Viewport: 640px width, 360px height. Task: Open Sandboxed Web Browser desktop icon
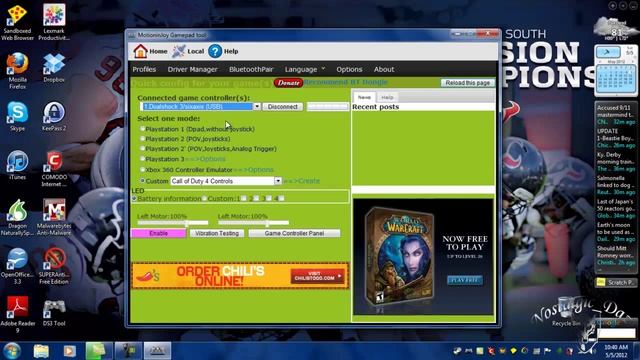[17, 22]
